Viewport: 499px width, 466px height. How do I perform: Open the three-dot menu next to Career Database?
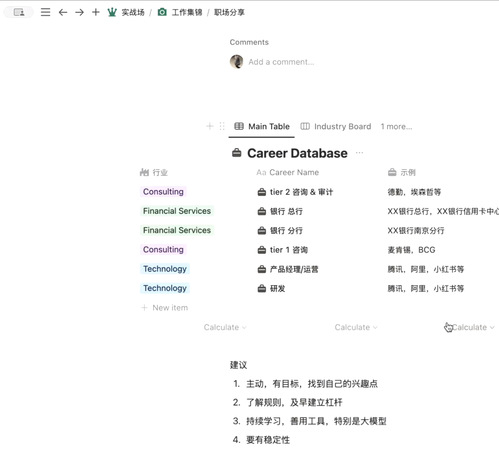coord(359,153)
